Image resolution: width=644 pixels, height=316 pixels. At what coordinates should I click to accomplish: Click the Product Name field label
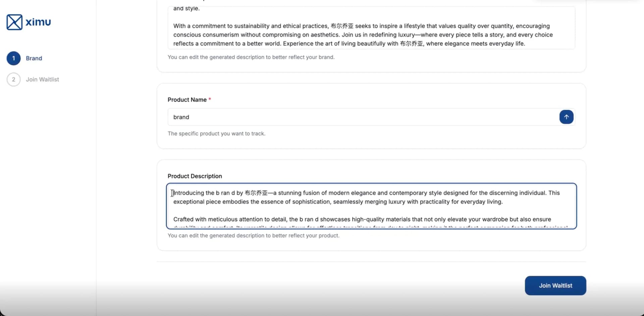[187, 100]
